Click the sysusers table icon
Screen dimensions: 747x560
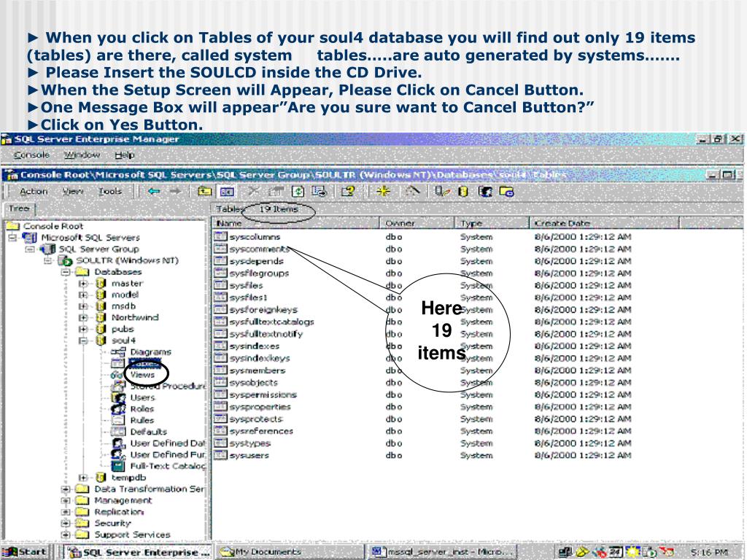220,455
